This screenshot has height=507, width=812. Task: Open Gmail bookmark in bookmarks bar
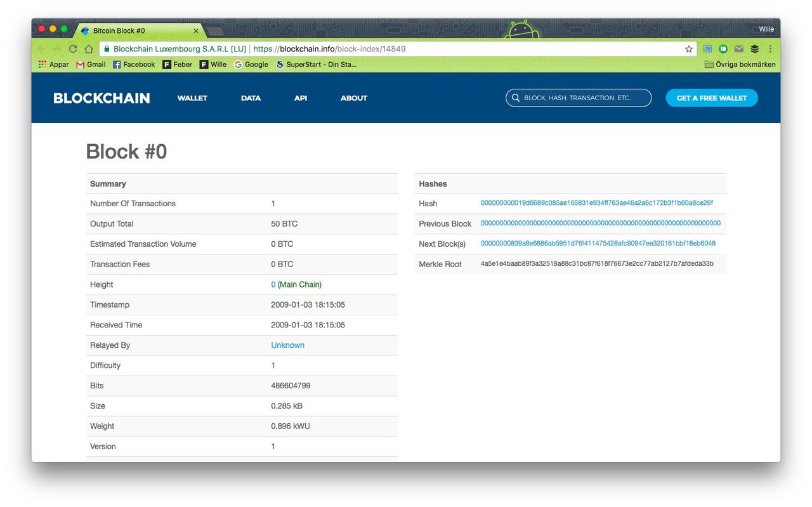pos(91,64)
